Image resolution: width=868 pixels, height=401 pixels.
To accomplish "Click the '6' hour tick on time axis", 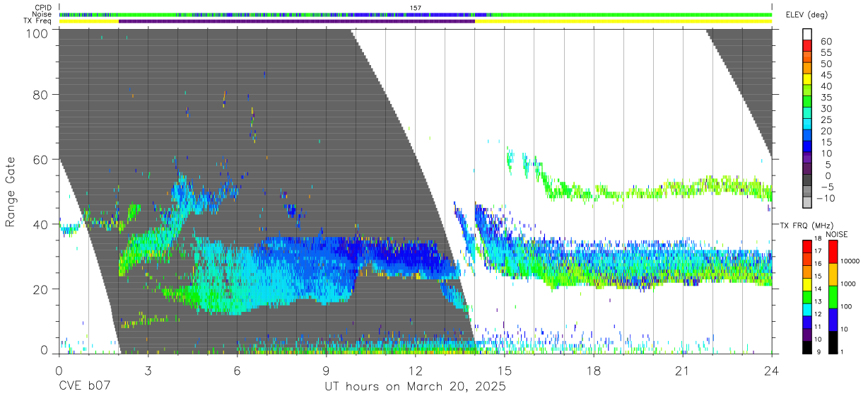I will (237, 371).
